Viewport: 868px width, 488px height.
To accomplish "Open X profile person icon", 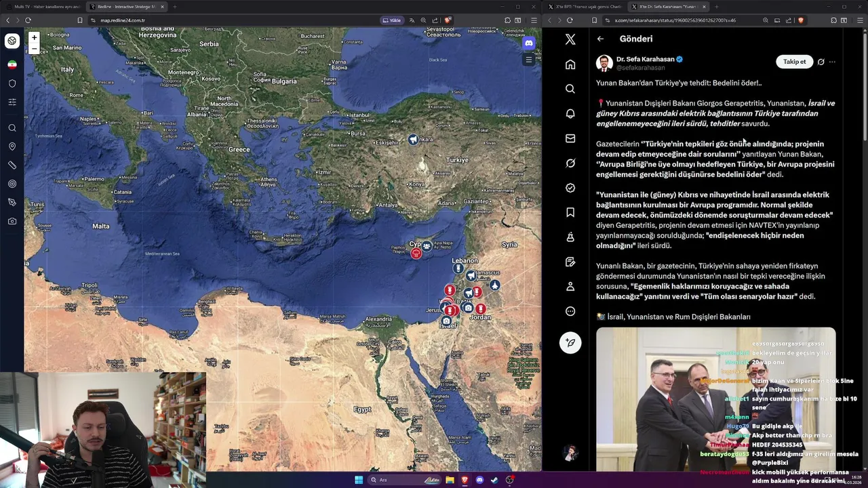I will 570,287.
